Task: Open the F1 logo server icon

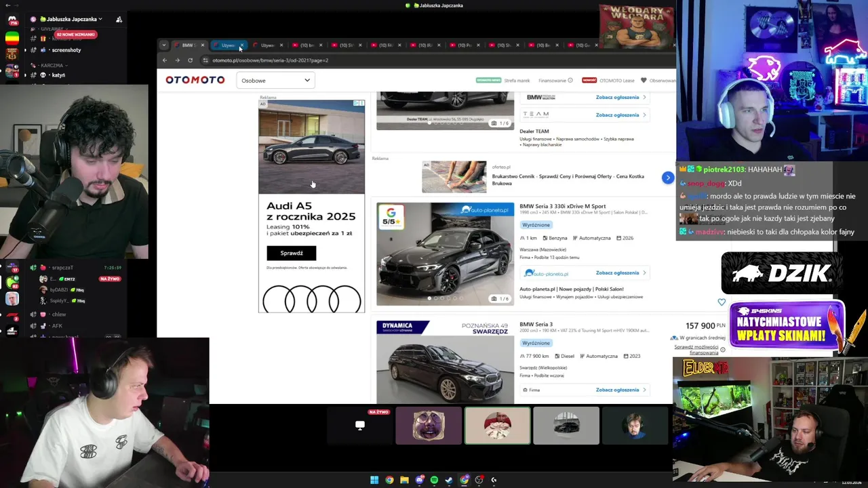Action: (x=12, y=316)
